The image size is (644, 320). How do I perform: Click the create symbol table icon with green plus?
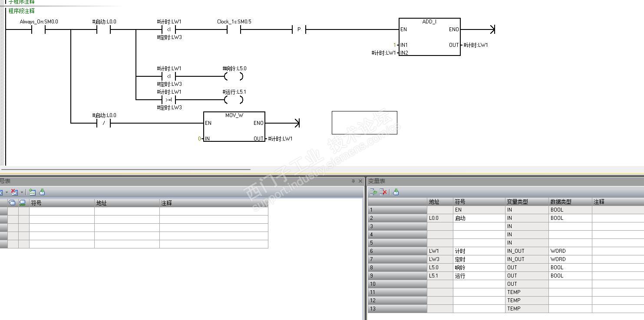tap(33, 192)
